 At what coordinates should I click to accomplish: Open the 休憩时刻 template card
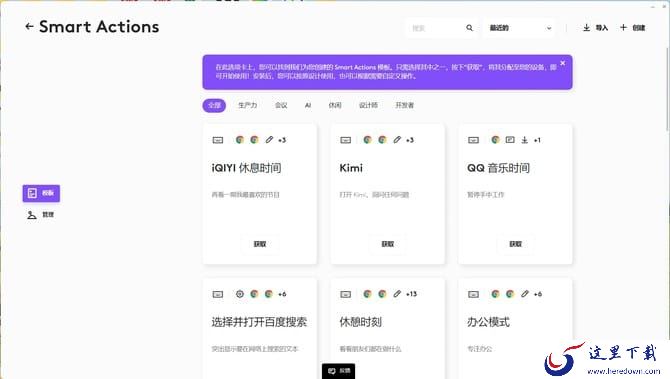click(388, 329)
